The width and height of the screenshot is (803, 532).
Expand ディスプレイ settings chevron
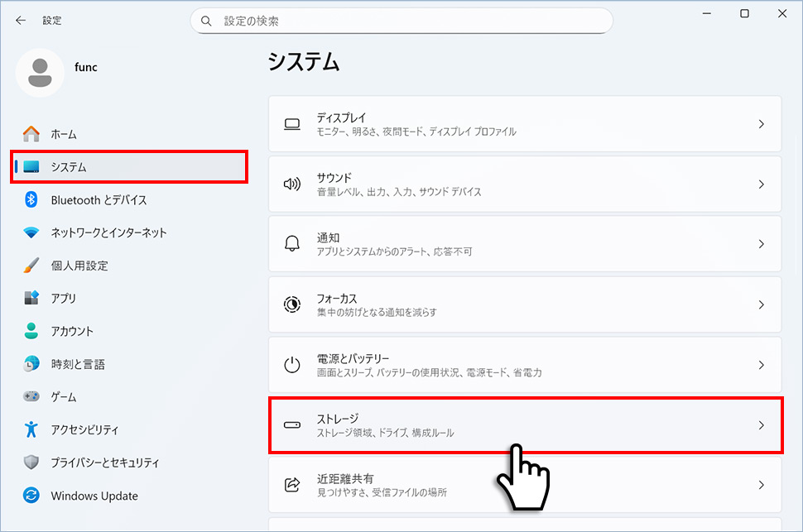[x=761, y=124]
